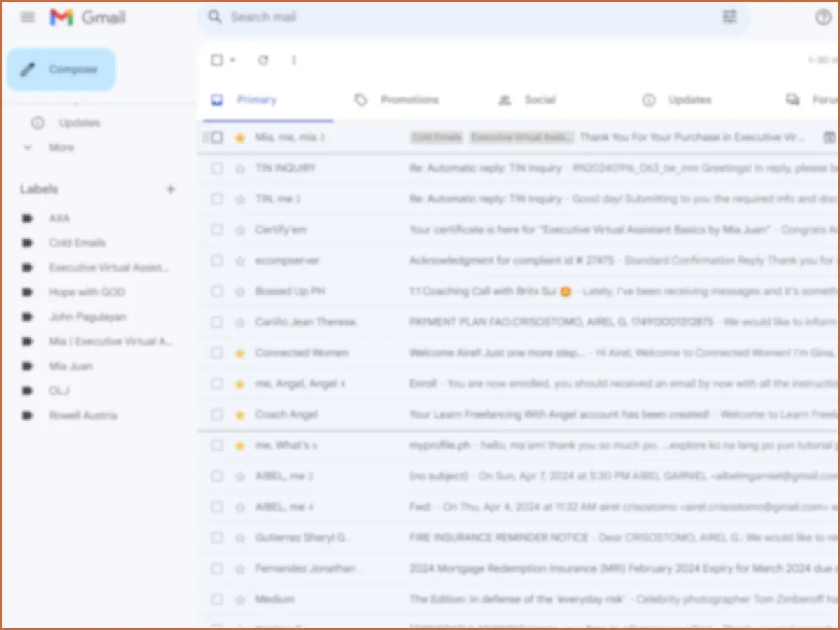The image size is (840, 630).
Task: Star the Gutierrez Sheryl G email
Action: [240, 538]
